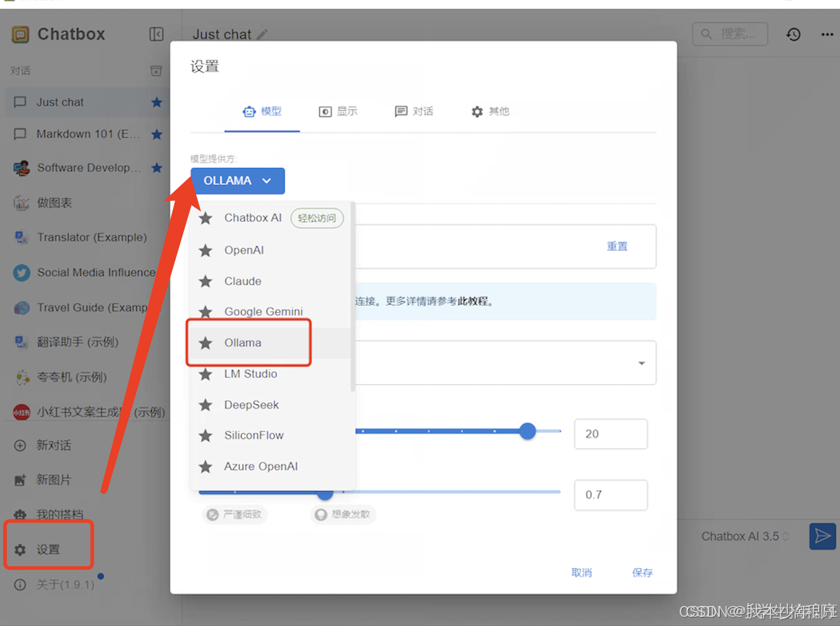Select Claude provider
The image size is (840, 626).
click(x=271, y=281)
